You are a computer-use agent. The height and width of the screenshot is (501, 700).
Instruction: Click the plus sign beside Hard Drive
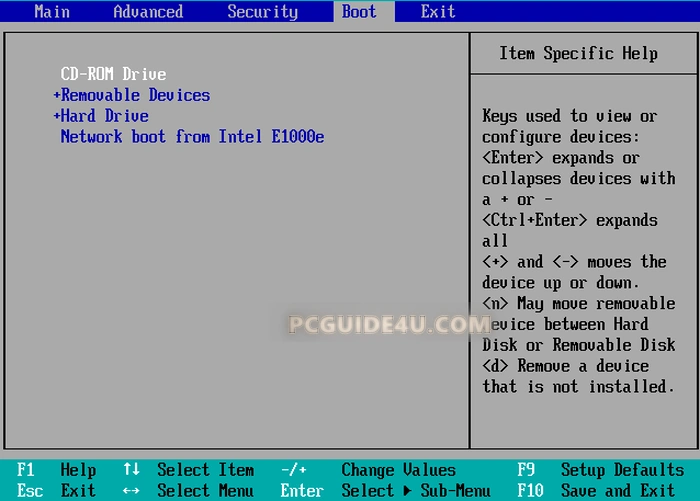click(57, 116)
